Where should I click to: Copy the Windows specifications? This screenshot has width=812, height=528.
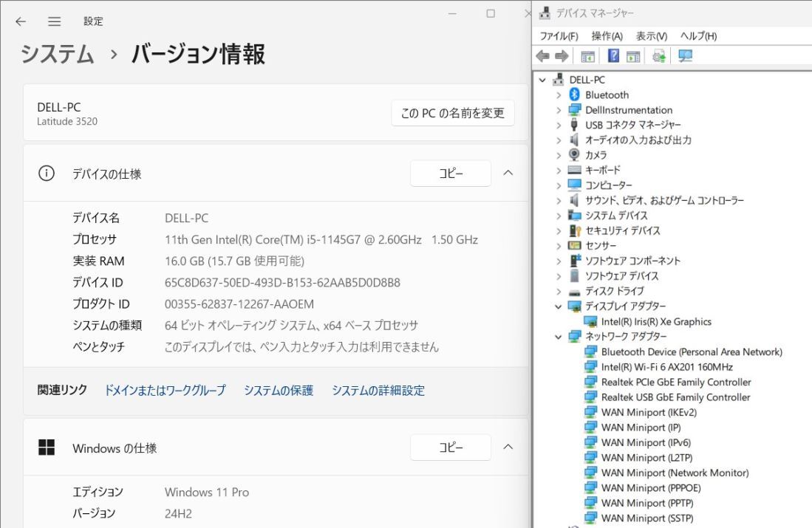tap(451, 447)
